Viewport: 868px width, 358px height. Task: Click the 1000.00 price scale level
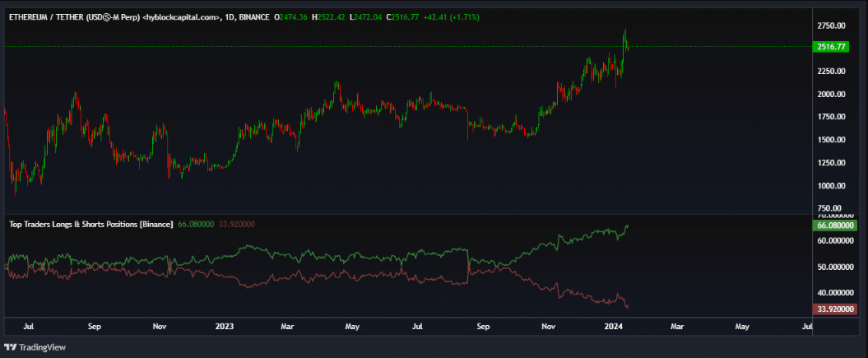coord(832,186)
